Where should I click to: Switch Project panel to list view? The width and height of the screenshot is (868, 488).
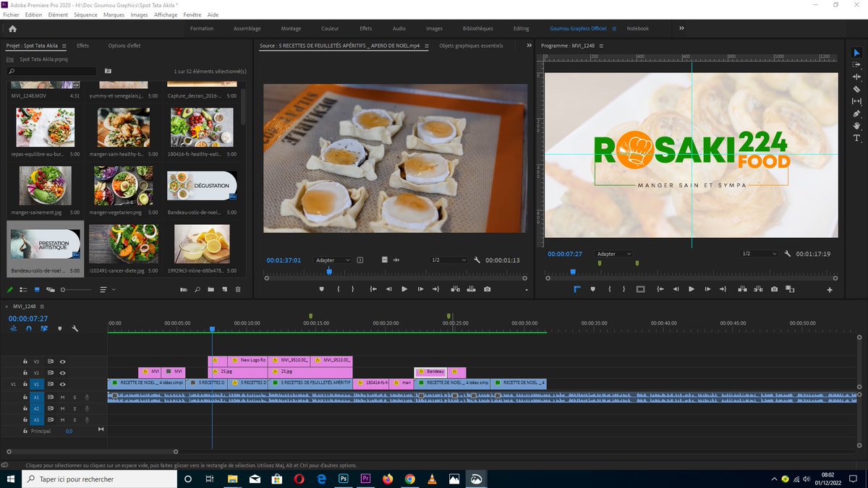tap(23, 289)
